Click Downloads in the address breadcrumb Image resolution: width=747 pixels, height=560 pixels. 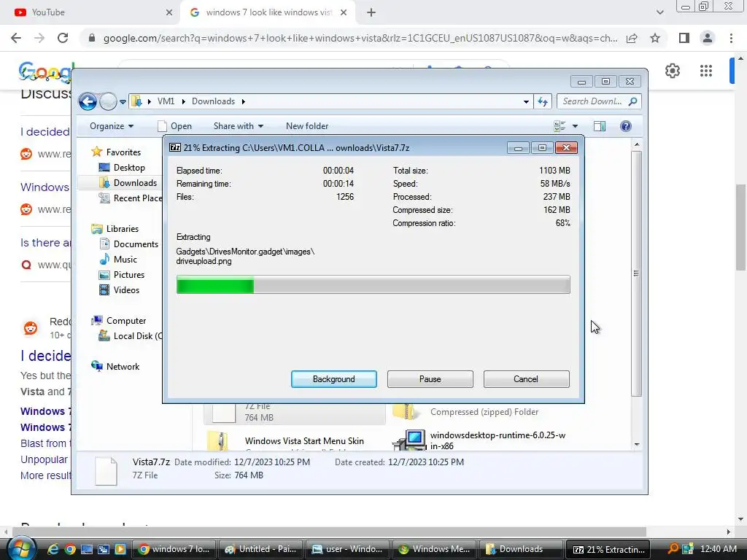[213, 101]
